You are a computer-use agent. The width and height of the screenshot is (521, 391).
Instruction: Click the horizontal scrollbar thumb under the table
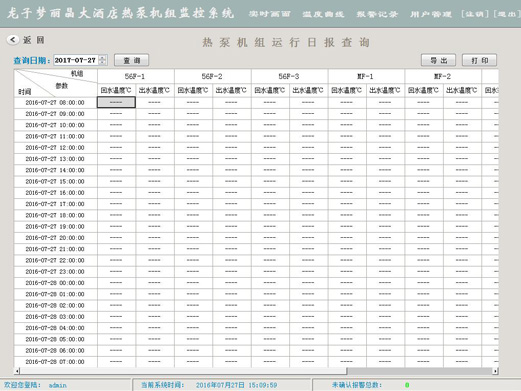(x=183, y=371)
